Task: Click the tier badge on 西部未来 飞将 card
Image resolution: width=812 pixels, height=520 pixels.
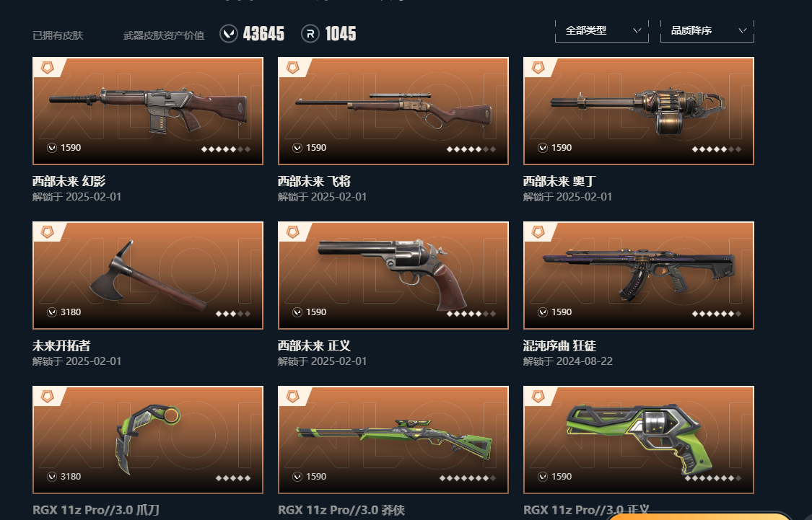Action: point(292,68)
